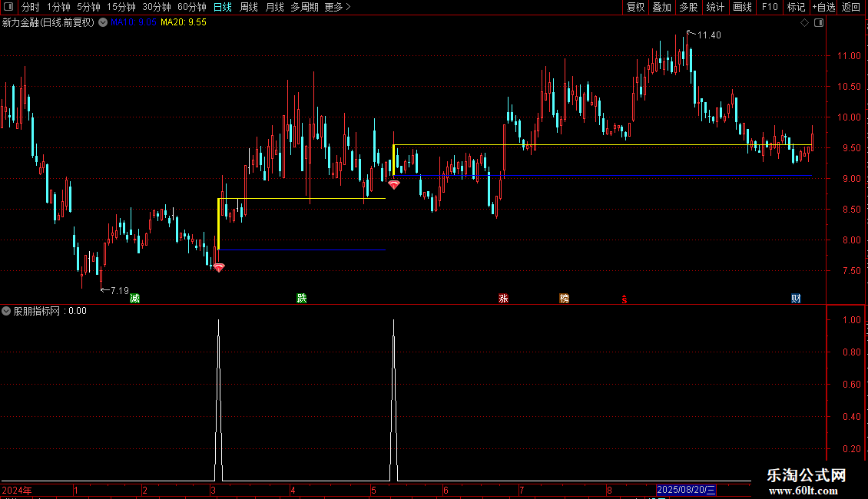
Task: Toggle the side panel icon at chart top-right
Action: (x=819, y=23)
